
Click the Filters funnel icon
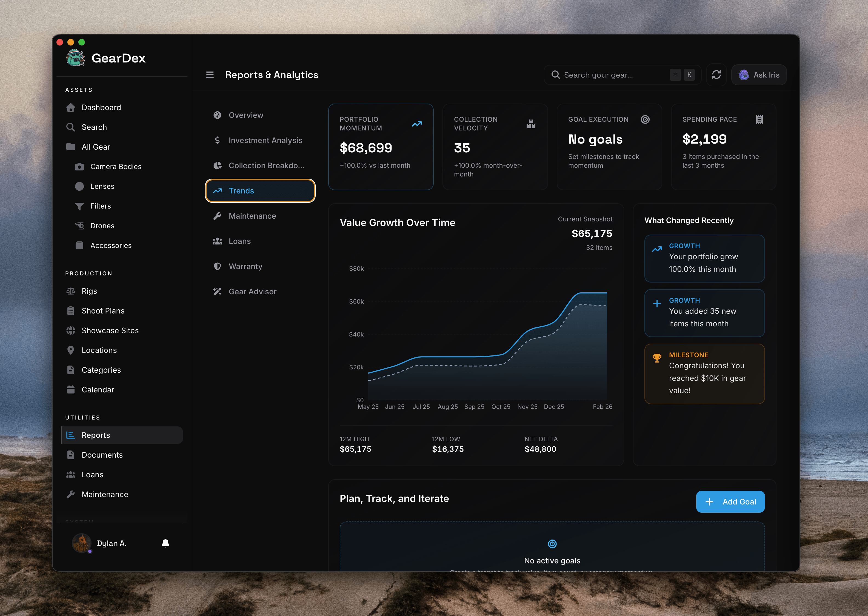79,206
